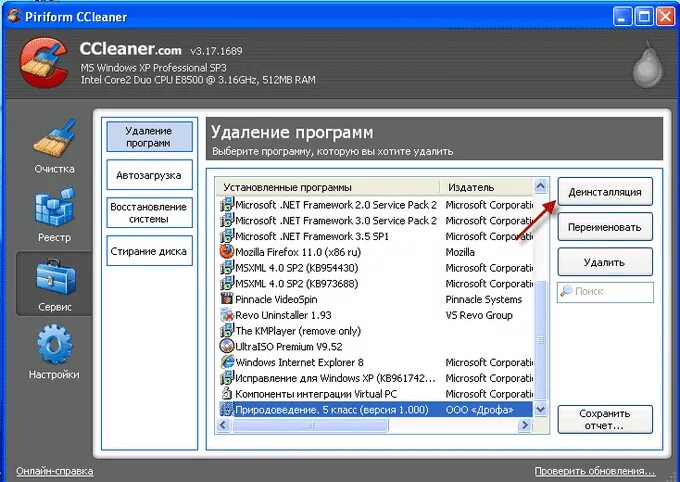Open the Настройки settings section
The height and width of the screenshot is (482, 680).
(x=54, y=353)
